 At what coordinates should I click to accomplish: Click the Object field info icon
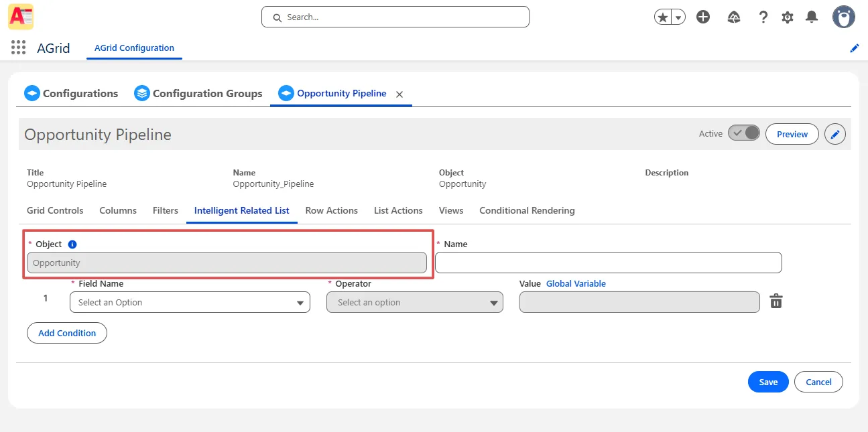click(72, 244)
